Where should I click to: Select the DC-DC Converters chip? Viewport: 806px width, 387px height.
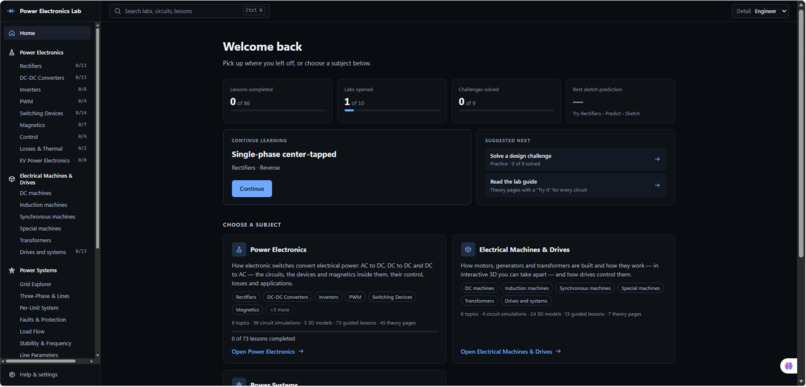287,297
